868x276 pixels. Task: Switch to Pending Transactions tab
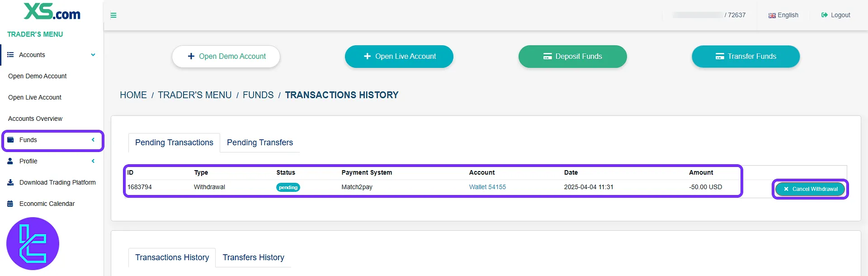point(174,143)
